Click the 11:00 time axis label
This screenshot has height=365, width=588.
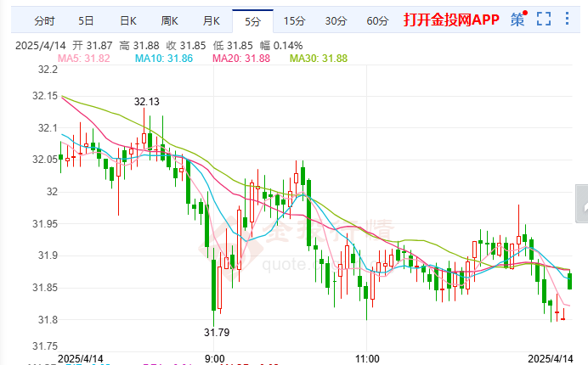pyautogui.click(x=367, y=359)
